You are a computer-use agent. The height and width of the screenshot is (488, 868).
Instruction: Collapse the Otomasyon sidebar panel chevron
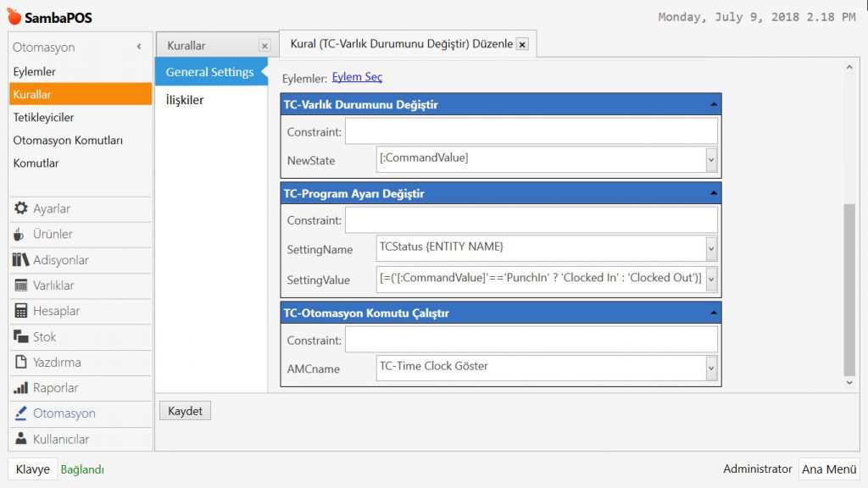click(x=139, y=47)
